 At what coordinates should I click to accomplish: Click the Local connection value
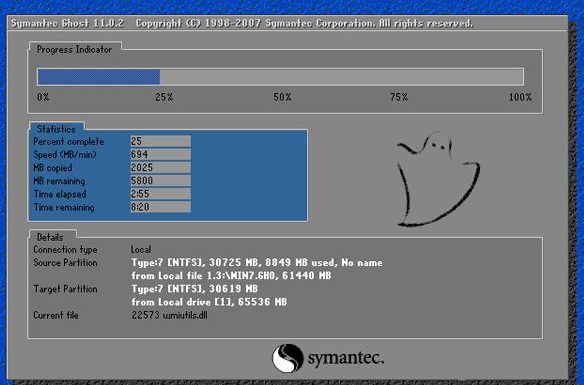(141, 249)
